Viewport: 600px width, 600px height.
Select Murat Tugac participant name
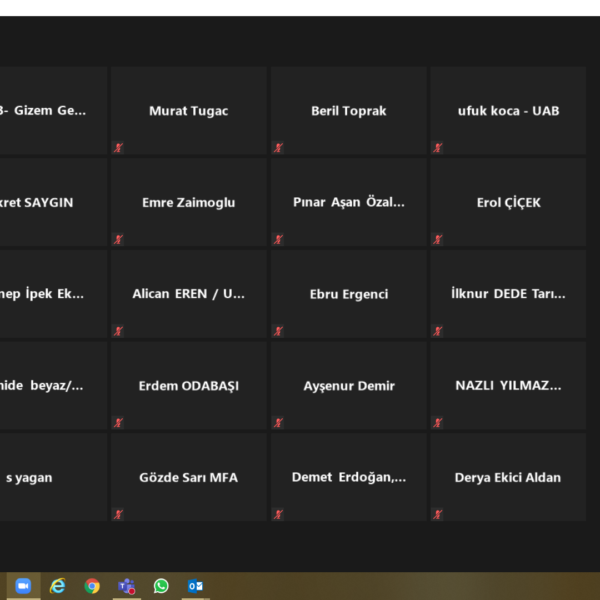(189, 111)
